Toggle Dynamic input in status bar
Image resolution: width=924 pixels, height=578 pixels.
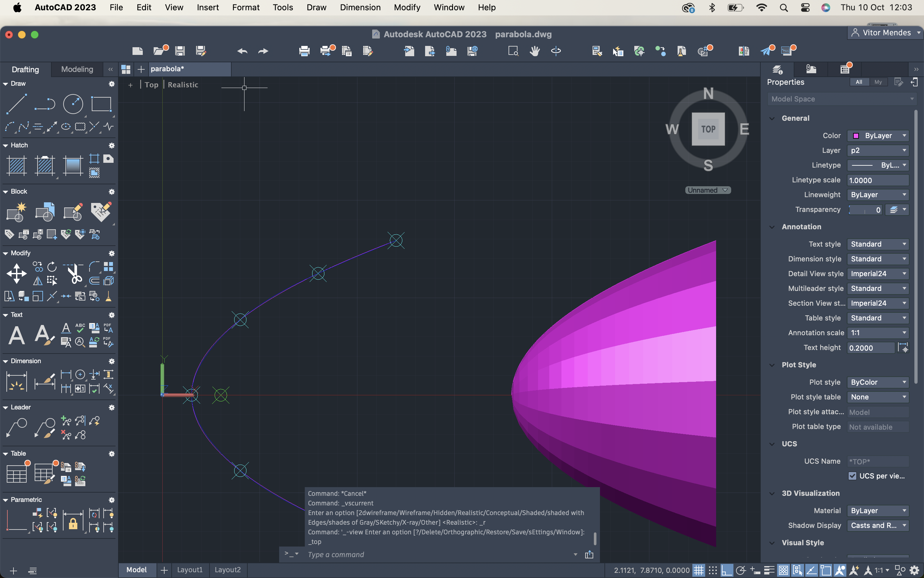(755, 570)
